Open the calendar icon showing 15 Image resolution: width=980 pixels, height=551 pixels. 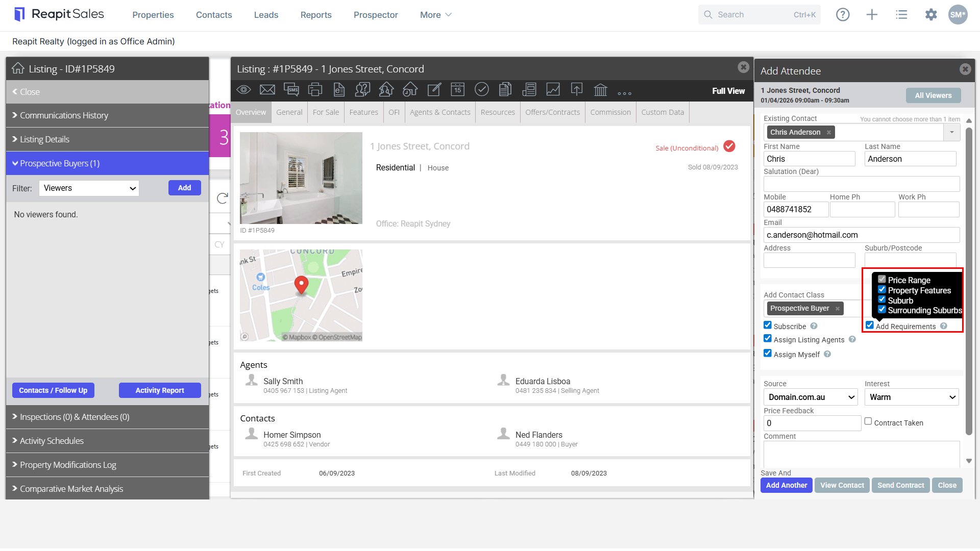[x=457, y=90]
